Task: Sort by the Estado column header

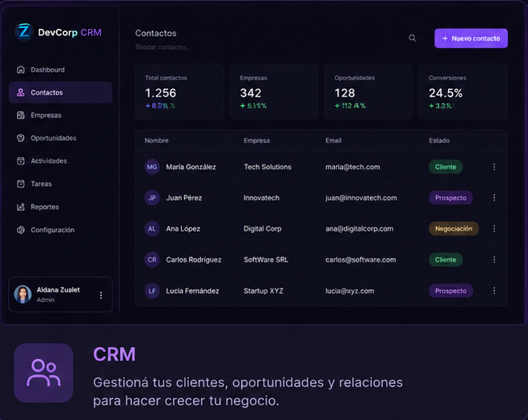Action: pyautogui.click(x=439, y=140)
